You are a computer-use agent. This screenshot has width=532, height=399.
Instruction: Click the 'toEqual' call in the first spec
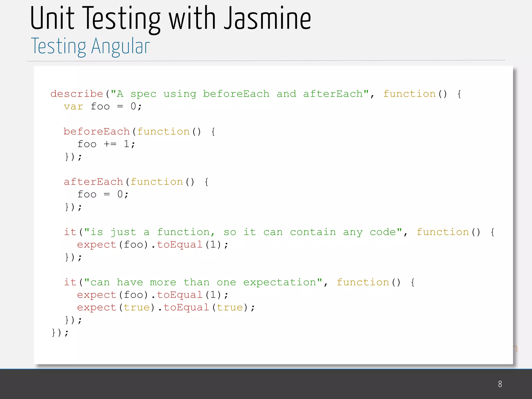coord(179,245)
